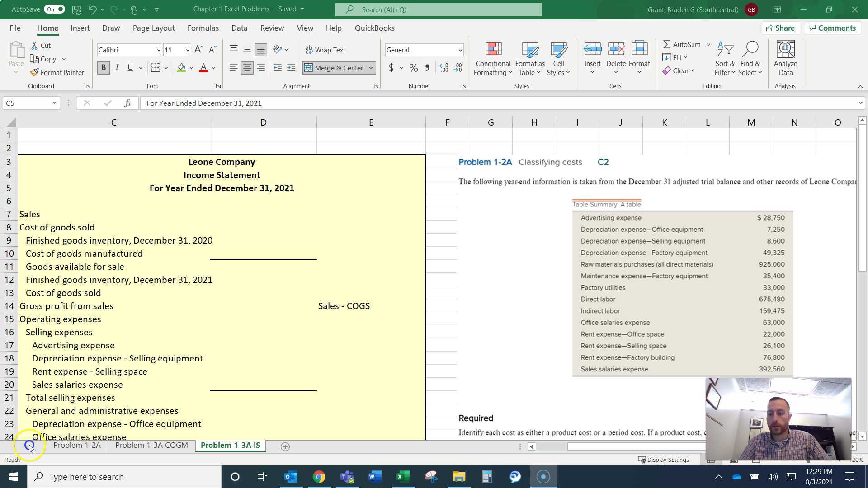This screenshot has height=488, width=868.
Task: Open the Accounting Number Format dollar icon
Action: coord(391,67)
